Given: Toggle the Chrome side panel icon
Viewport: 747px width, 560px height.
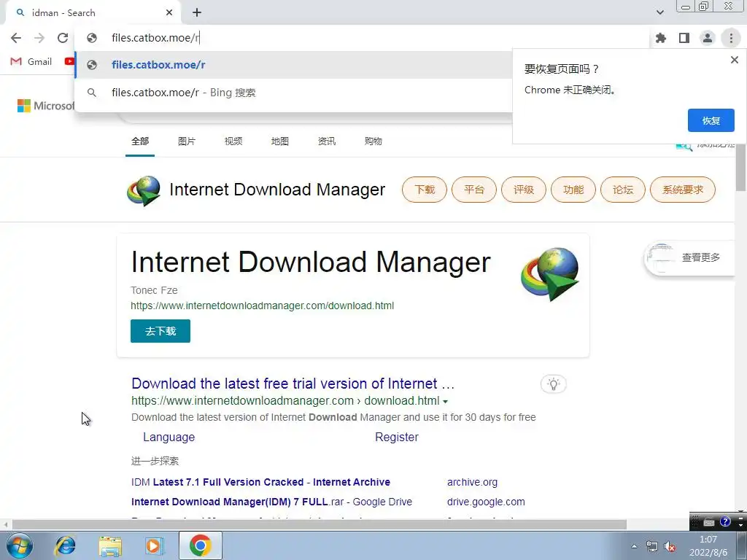Looking at the screenshot, I should coord(684,38).
